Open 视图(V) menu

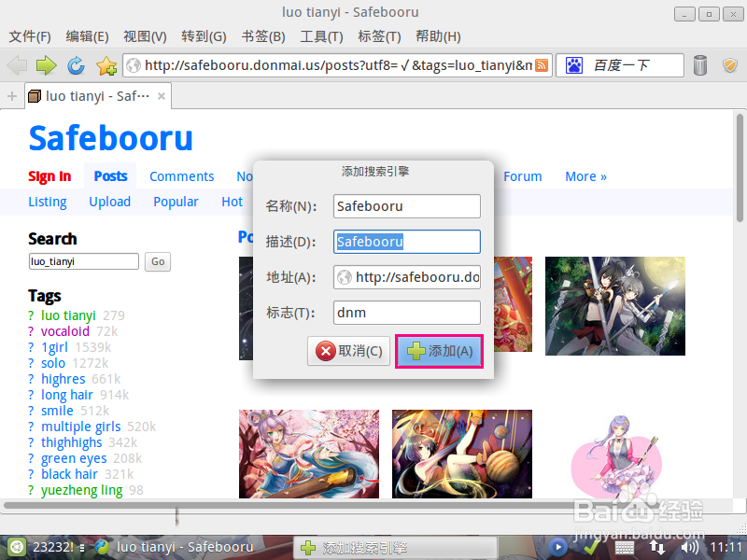coord(145,36)
